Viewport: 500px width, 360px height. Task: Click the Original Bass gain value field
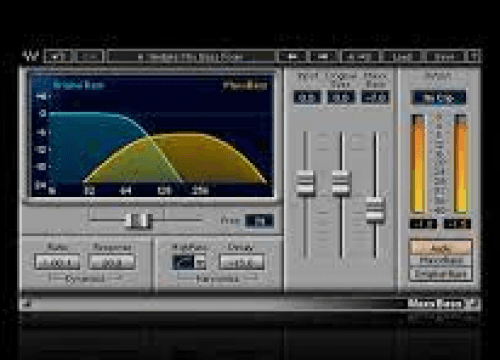pos(341,98)
